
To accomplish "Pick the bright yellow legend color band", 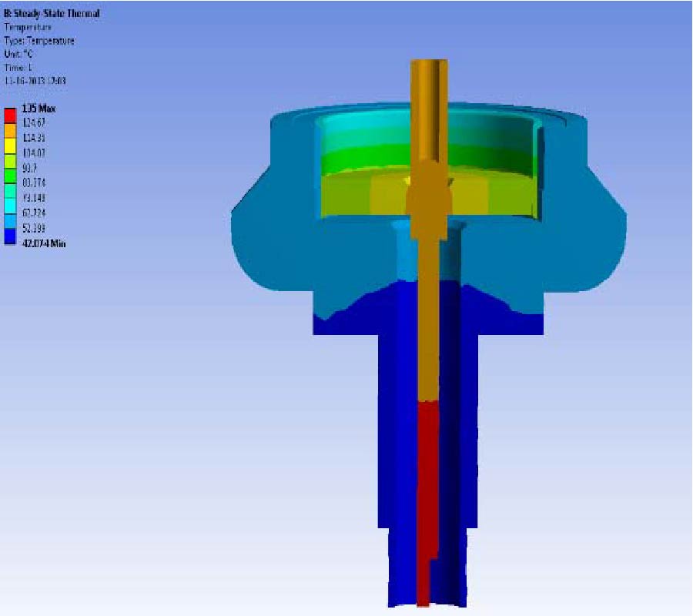I will coord(12,145).
